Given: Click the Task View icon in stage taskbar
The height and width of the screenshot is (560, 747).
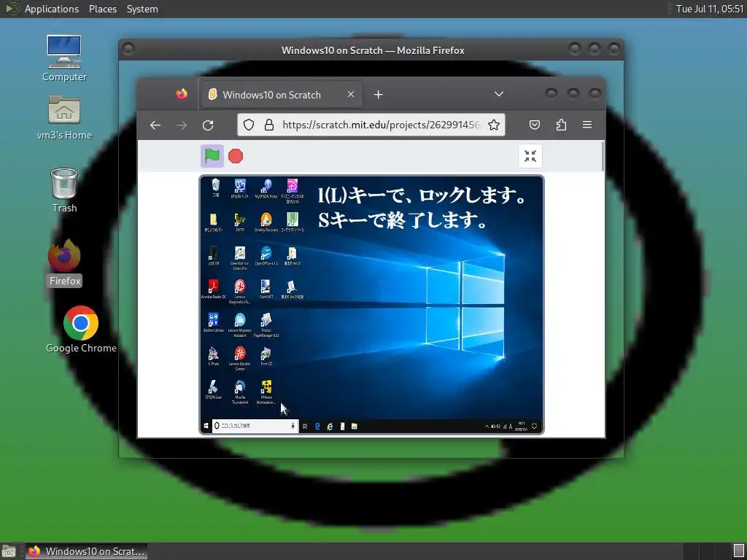Looking at the screenshot, I should [x=305, y=426].
